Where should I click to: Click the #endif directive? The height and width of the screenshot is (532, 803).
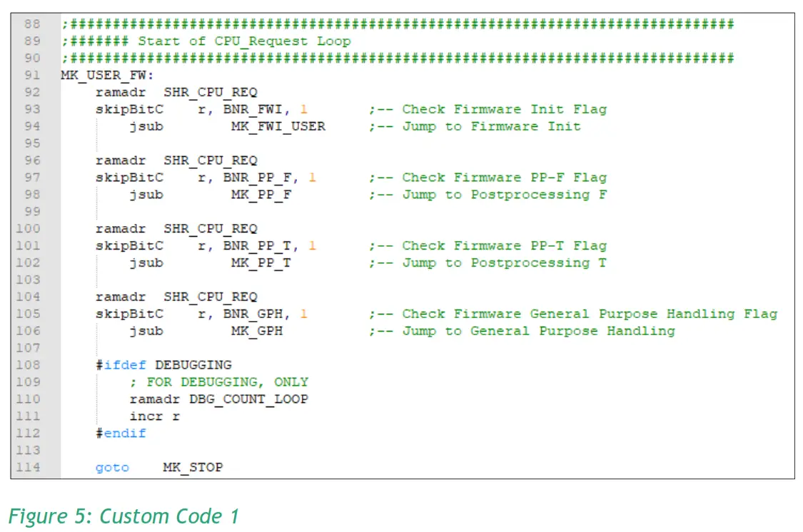[x=121, y=434]
